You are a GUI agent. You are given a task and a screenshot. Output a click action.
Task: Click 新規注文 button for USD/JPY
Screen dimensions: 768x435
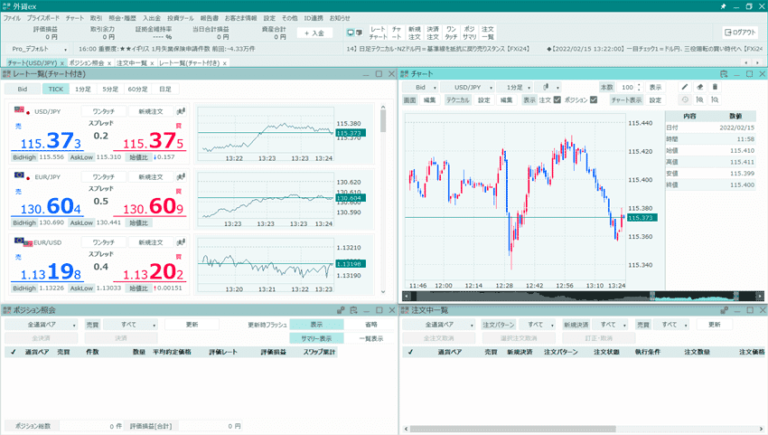(x=151, y=110)
